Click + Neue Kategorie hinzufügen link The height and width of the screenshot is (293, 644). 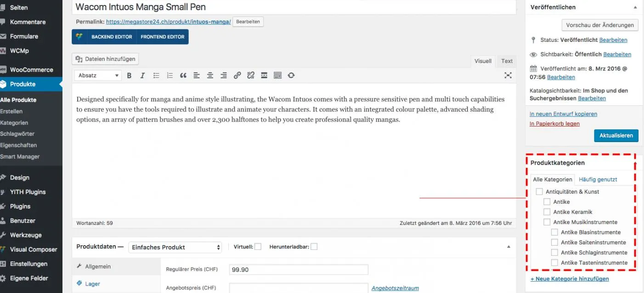pyautogui.click(x=570, y=279)
